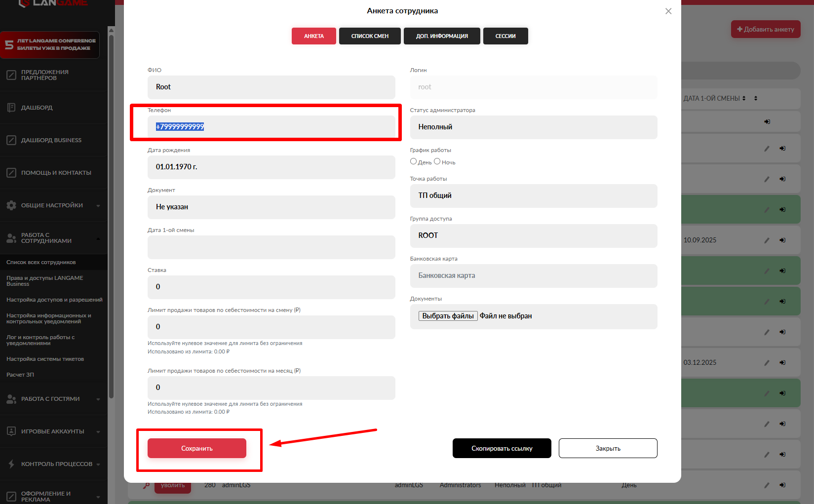Click the Общие настройки gear icon

(x=11, y=205)
